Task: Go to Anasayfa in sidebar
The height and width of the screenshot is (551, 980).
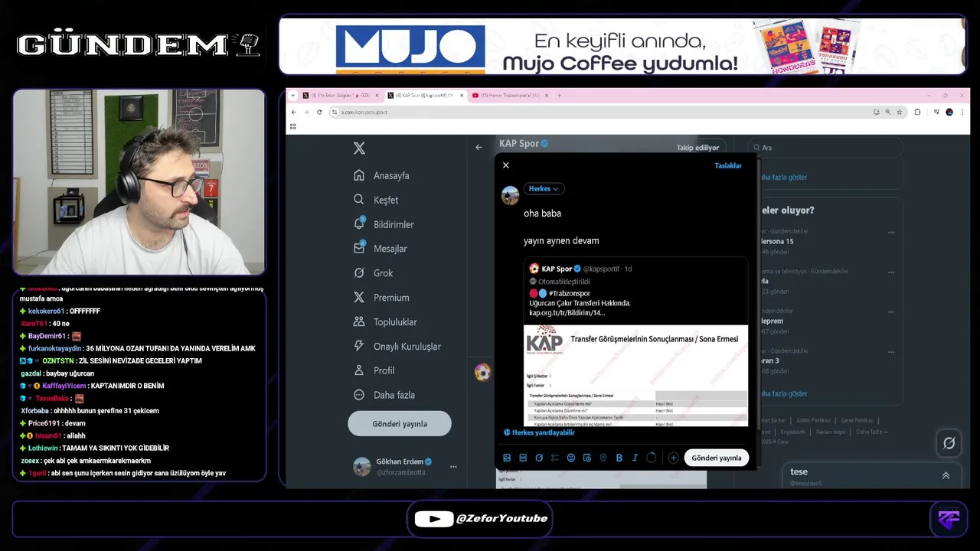Action: tap(381, 175)
